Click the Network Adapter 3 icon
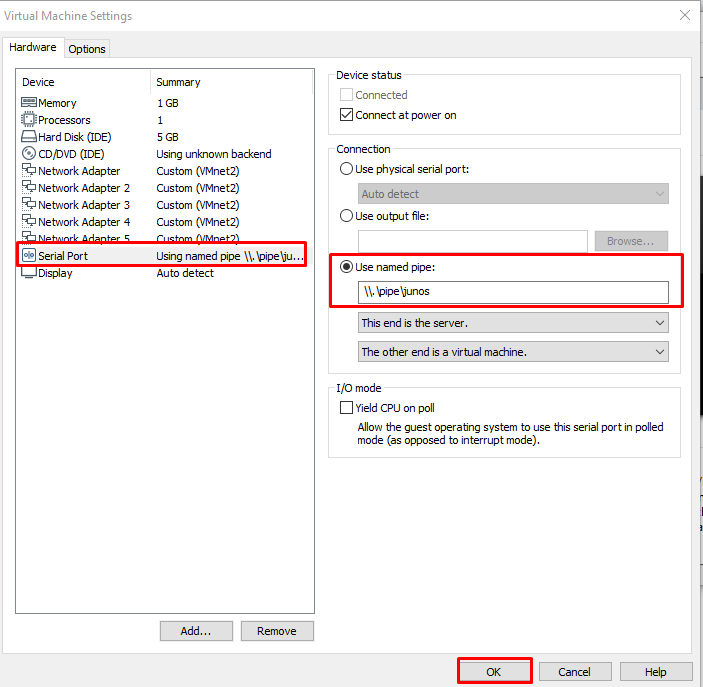 pyautogui.click(x=29, y=204)
